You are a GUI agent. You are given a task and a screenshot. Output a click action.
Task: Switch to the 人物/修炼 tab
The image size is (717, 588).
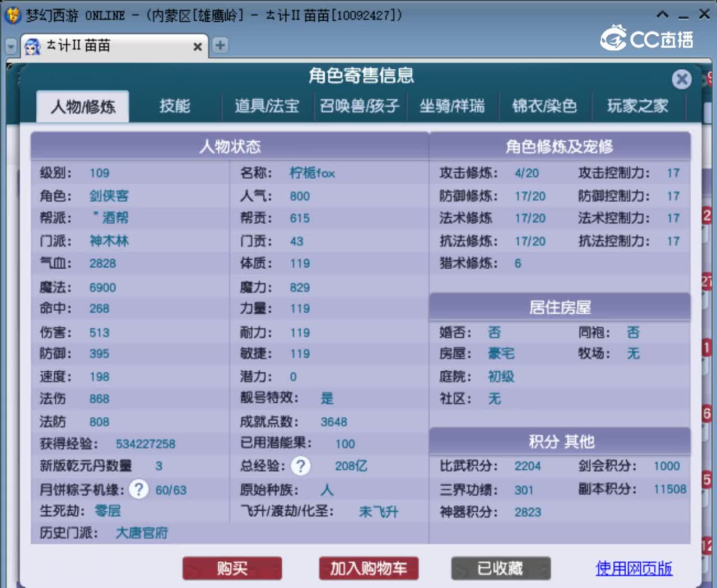coord(83,106)
